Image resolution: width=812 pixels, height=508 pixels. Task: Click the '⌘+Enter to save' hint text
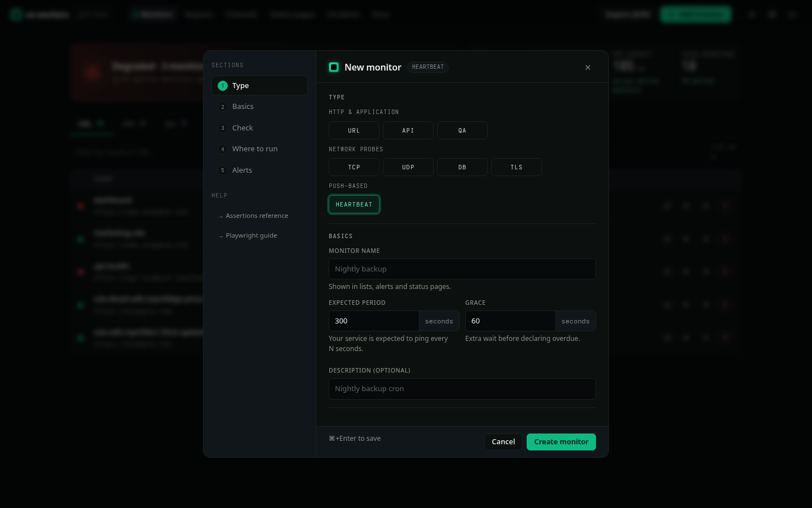pos(355,439)
